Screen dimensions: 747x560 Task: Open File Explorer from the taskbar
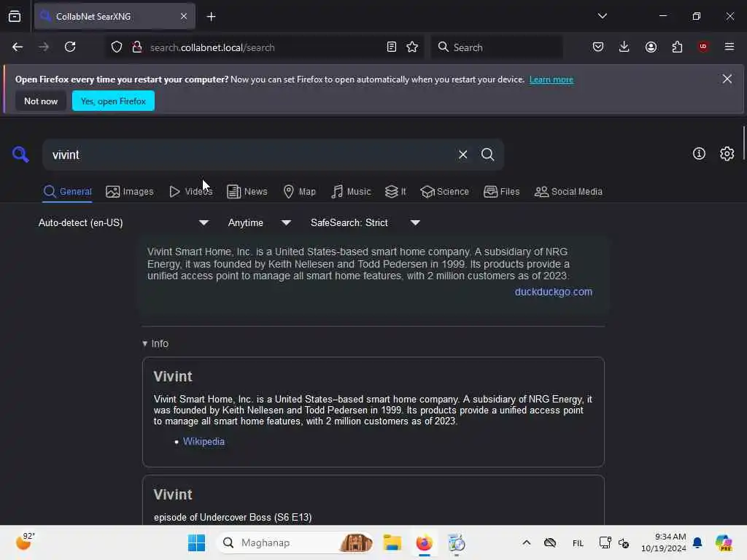click(392, 542)
